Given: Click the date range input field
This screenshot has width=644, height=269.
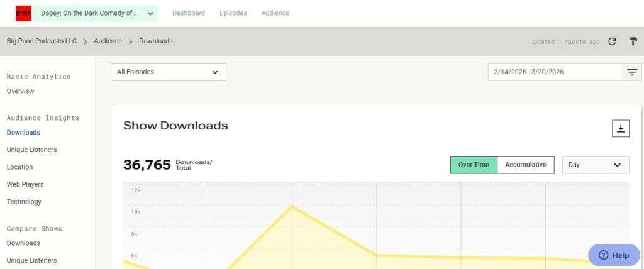Looking at the screenshot, I should pos(555,72).
